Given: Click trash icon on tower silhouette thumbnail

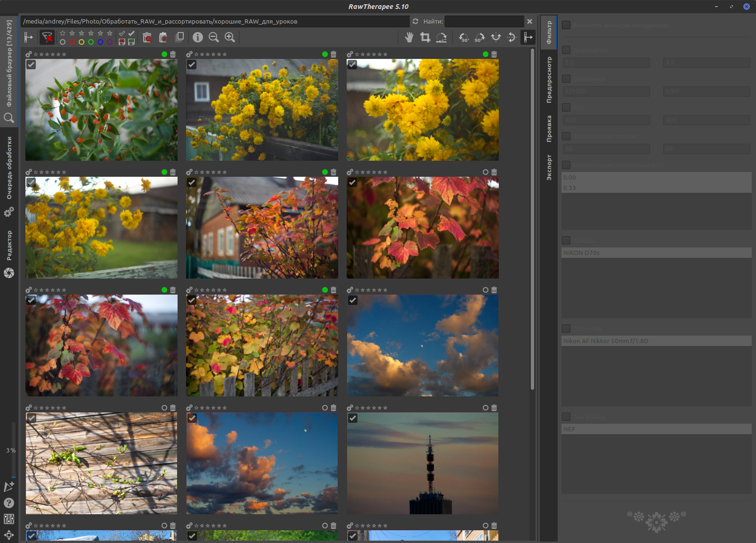Looking at the screenshot, I should 494,408.
